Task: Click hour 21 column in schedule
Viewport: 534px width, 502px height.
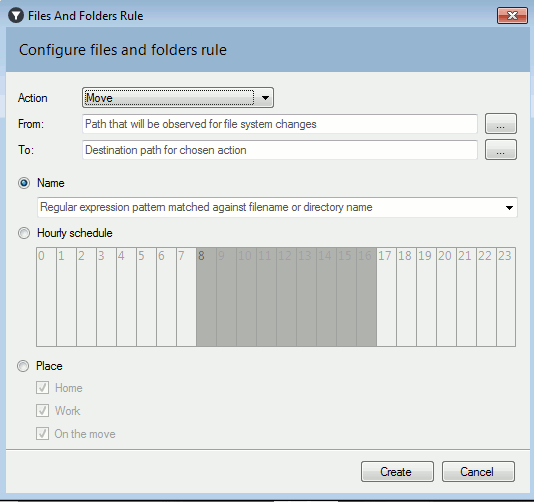Action: 466,297
